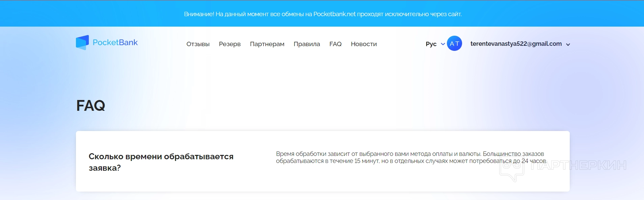
Task: Open the Отзывы page
Action: pos(198,44)
